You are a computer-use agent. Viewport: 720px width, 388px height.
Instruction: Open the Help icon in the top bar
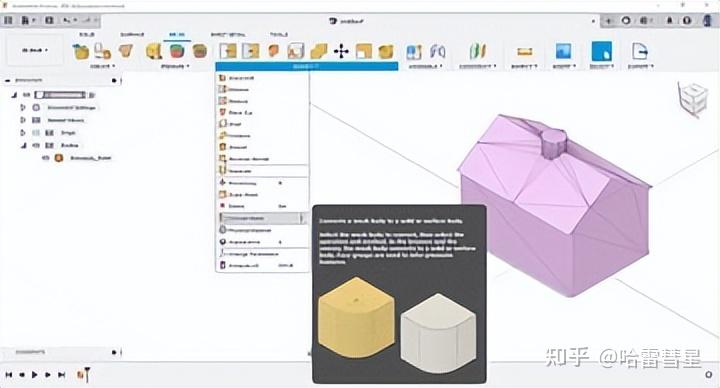pos(686,21)
